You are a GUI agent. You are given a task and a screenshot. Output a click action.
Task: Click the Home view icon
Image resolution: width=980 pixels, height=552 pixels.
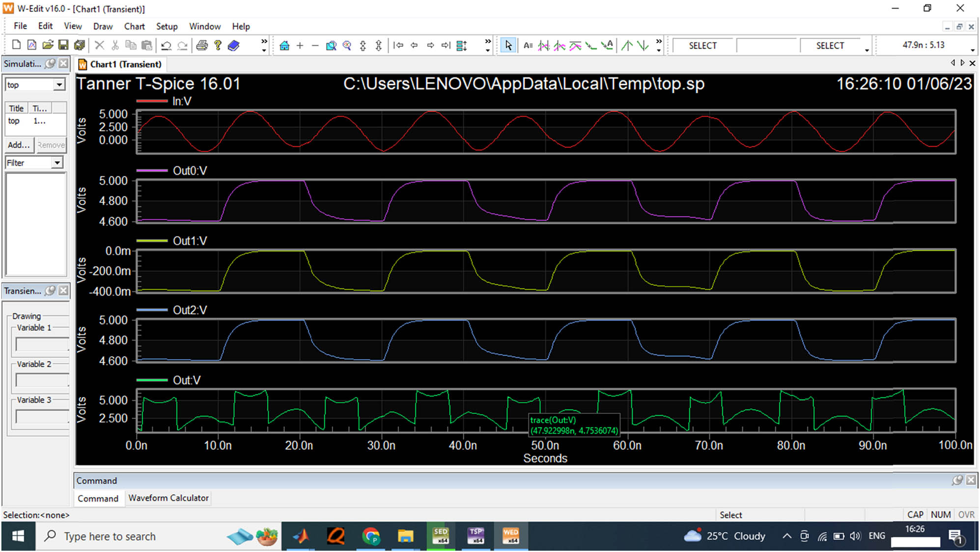pyautogui.click(x=284, y=46)
